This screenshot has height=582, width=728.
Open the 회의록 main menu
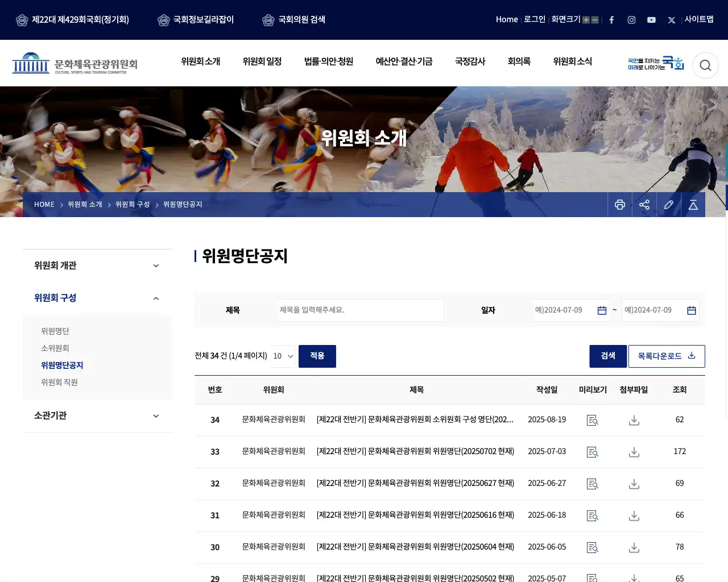tap(519, 61)
